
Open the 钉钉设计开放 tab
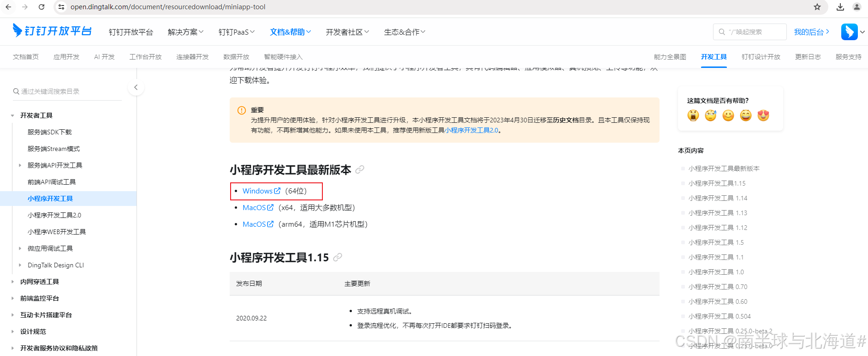click(761, 57)
